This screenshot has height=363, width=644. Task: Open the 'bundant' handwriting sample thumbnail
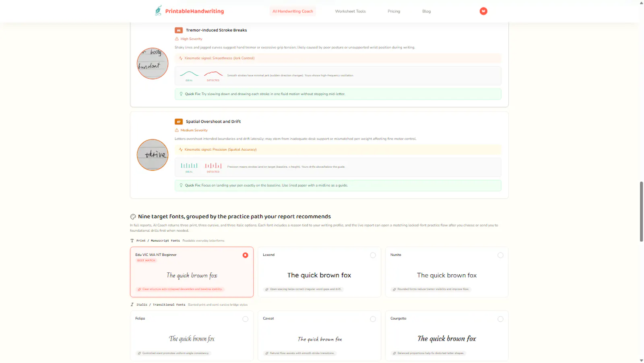pyautogui.click(x=153, y=64)
